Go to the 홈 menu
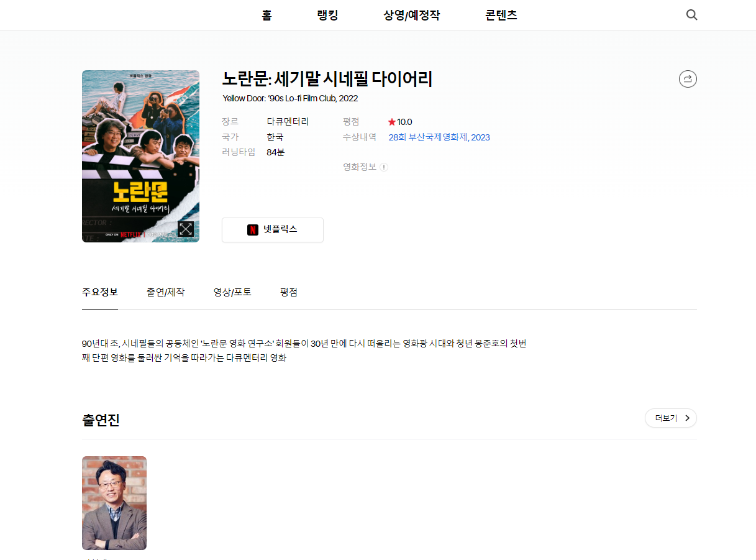Viewport: 756px width, 560px height. [x=266, y=16]
